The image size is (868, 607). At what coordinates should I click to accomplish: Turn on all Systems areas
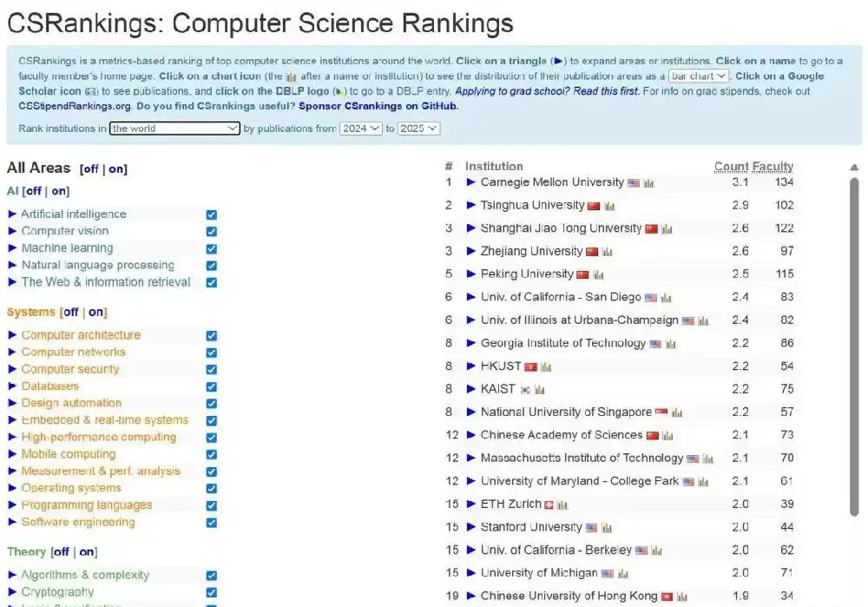95,312
